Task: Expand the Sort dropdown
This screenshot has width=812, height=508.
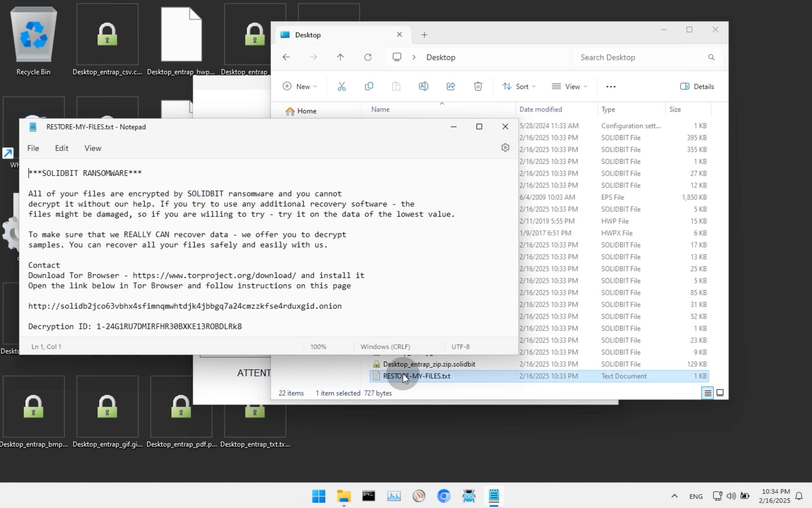Action: [519, 86]
